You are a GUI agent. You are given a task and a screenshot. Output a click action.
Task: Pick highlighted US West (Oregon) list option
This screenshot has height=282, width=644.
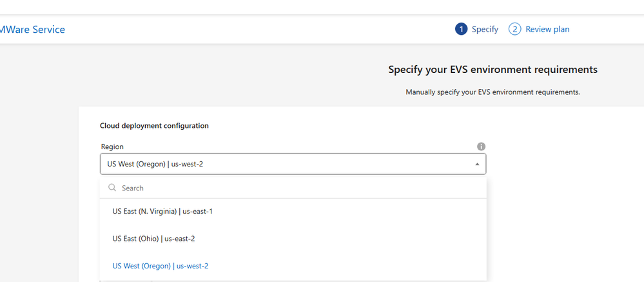point(160,266)
